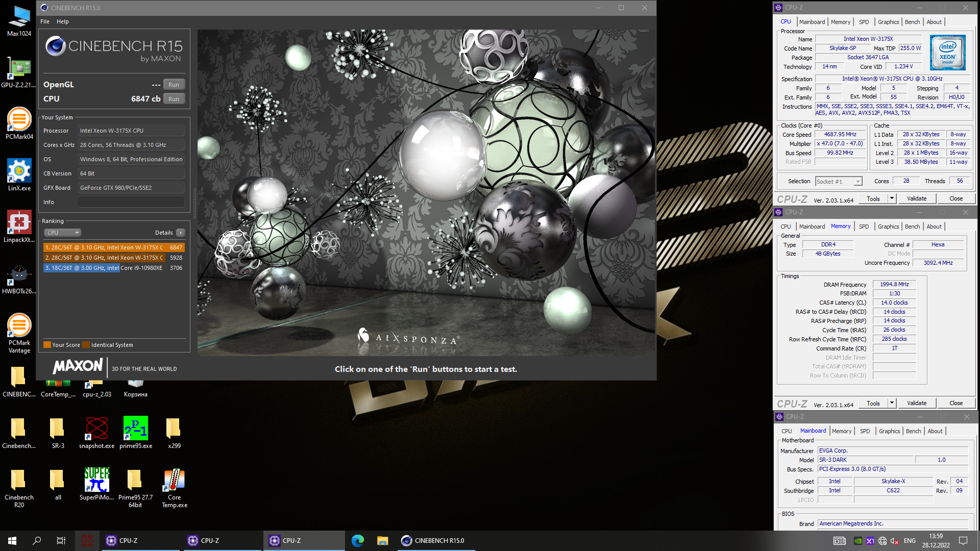Open the Windows Start menu

(x=12, y=541)
